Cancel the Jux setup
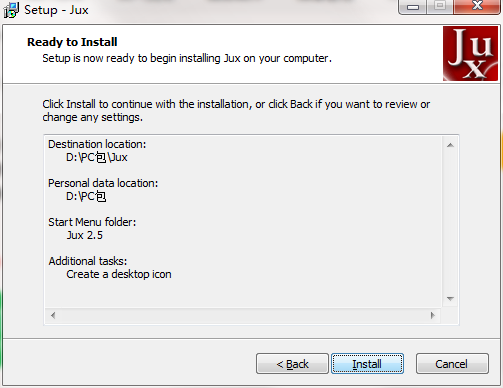 click(x=452, y=364)
